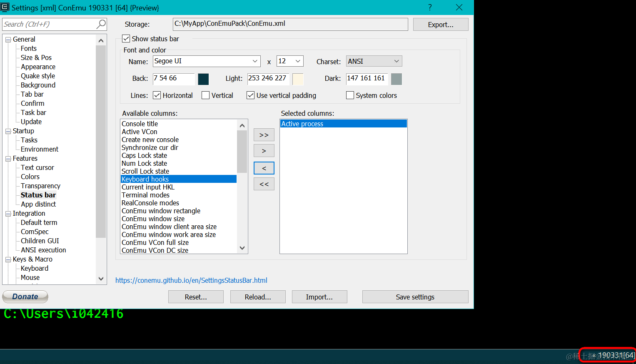Click Light color value field
636x364 pixels.
[x=268, y=79]
